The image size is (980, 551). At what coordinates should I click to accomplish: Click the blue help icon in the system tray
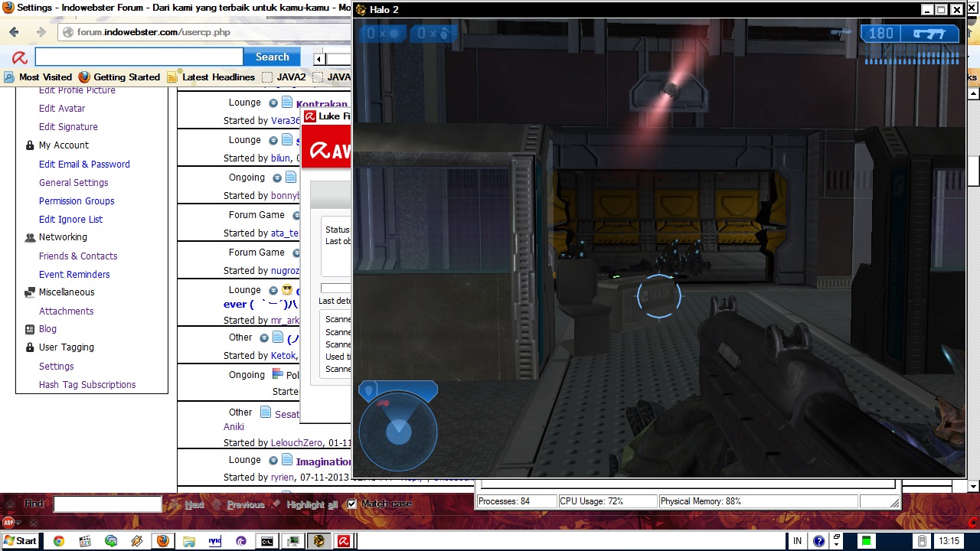click(818, 541)
